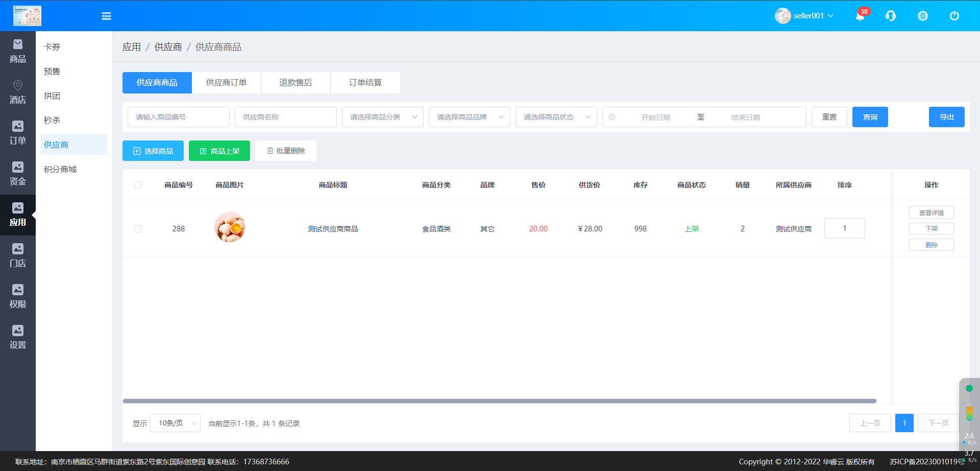Open the 请选择商品状态 dropdown

tap(556, 117)
